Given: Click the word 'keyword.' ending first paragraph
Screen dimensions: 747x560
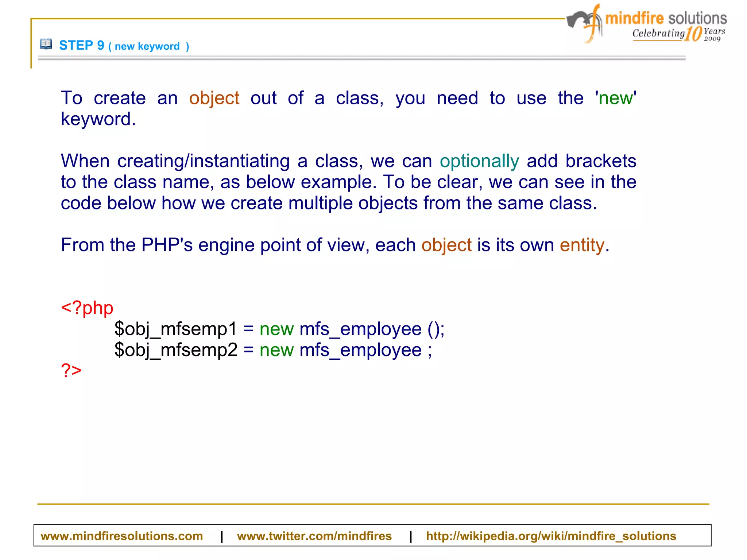Looking at the screenshot, I should (x=98, y=119).
